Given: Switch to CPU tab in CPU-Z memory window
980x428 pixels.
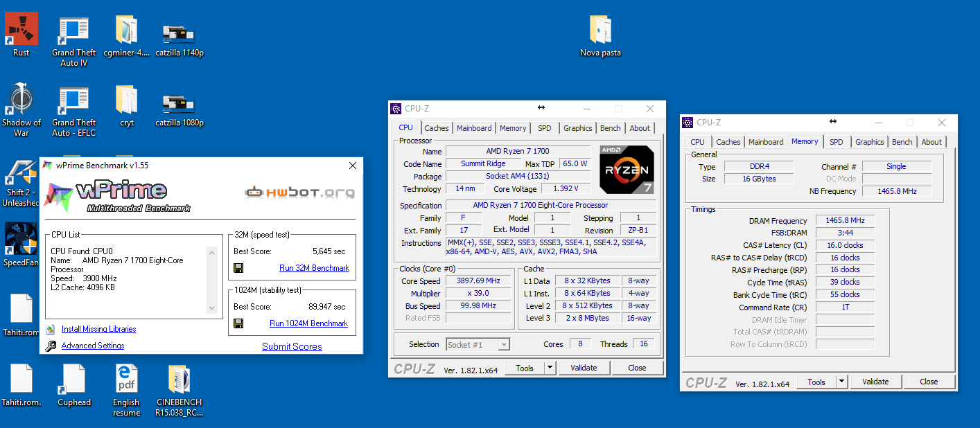Looking at the screenshot, I should (697, 142).
